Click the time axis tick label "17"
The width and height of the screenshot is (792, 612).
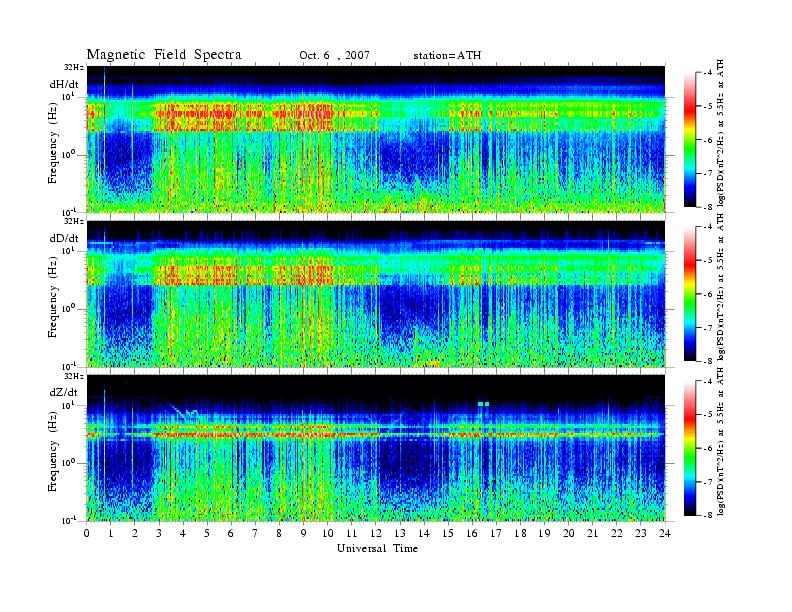[496, 533]
